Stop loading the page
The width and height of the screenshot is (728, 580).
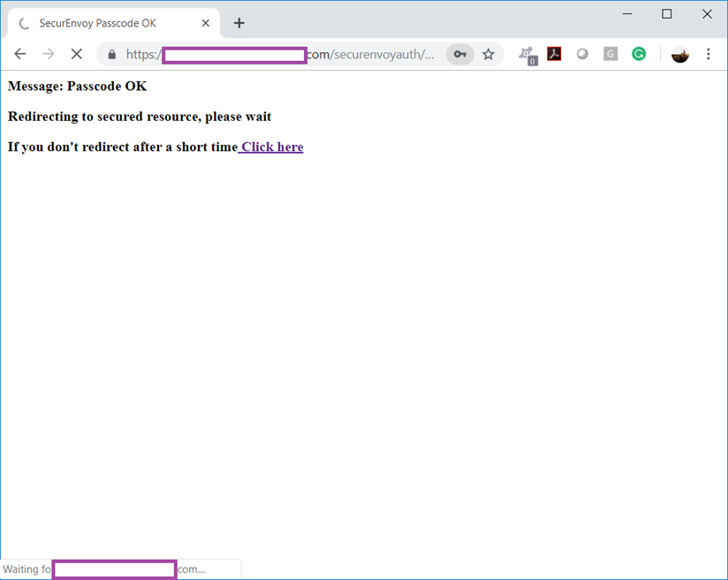(x=77, y=54)
